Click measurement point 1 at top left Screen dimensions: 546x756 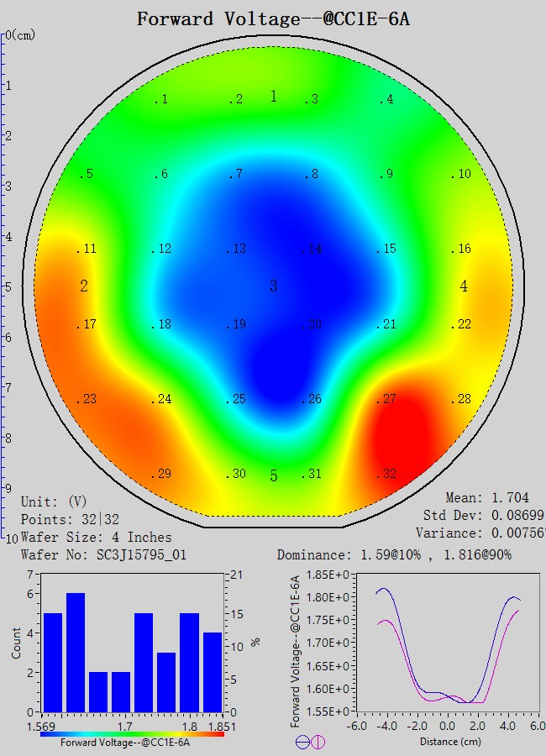pyautogui.click(x=160, y=100)
